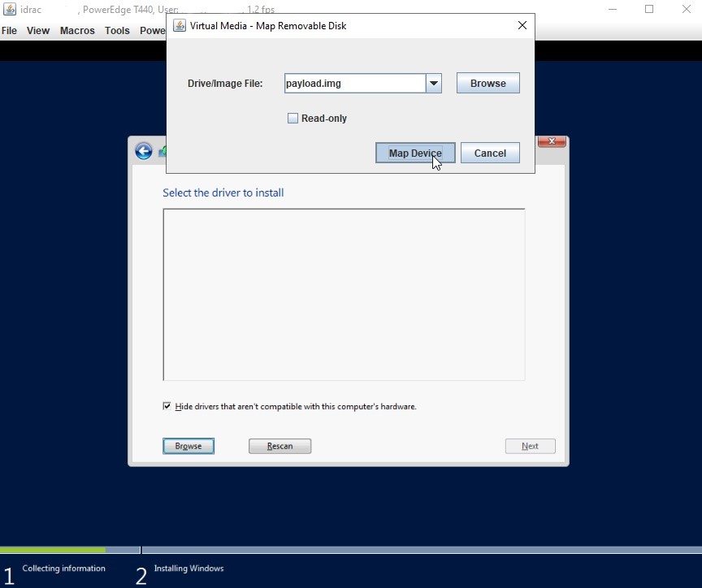The height and width of the screenshot is (588, 702).
Task: Click the green installation progress bar
Action: pos(53,550)
